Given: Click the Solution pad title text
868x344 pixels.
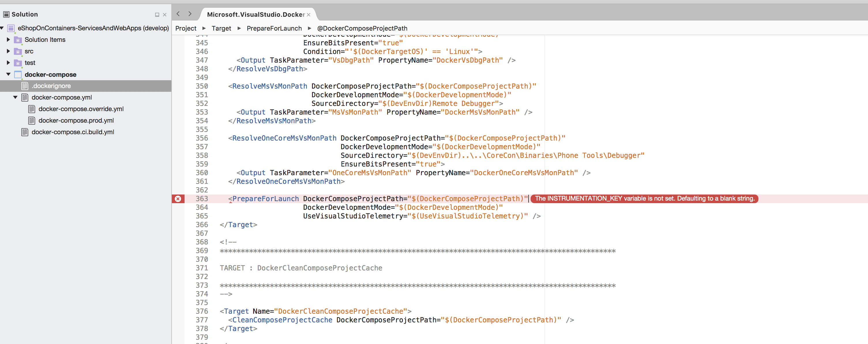Looking at the screenshot, I should (x=25, y=14).
